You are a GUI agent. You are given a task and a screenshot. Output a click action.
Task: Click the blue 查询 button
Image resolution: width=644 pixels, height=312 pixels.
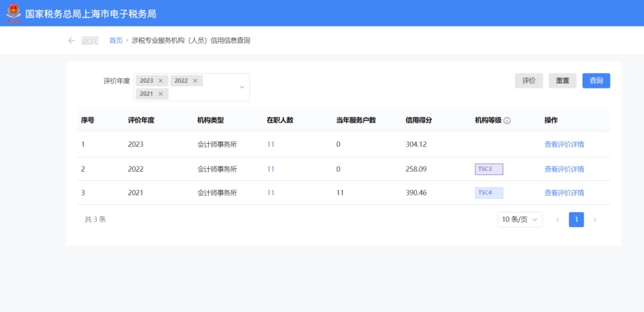coord(596,81)
